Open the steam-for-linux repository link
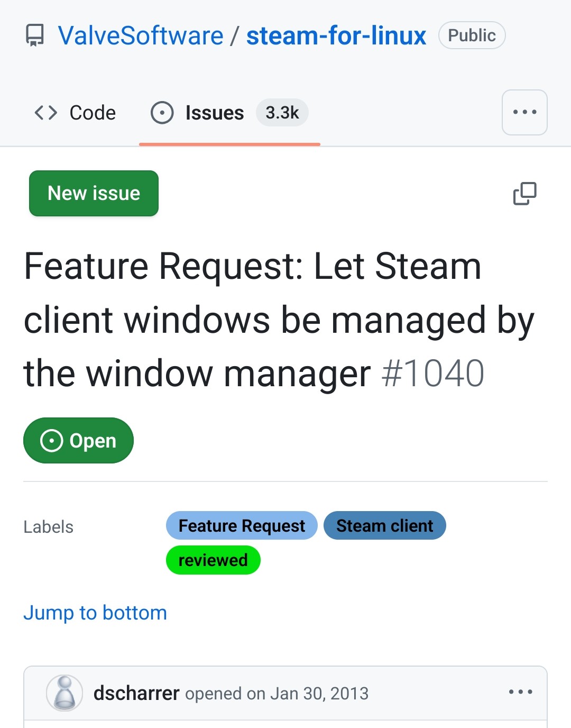The image size is (571, 728). pyautogui.click(x=336, y=36)
